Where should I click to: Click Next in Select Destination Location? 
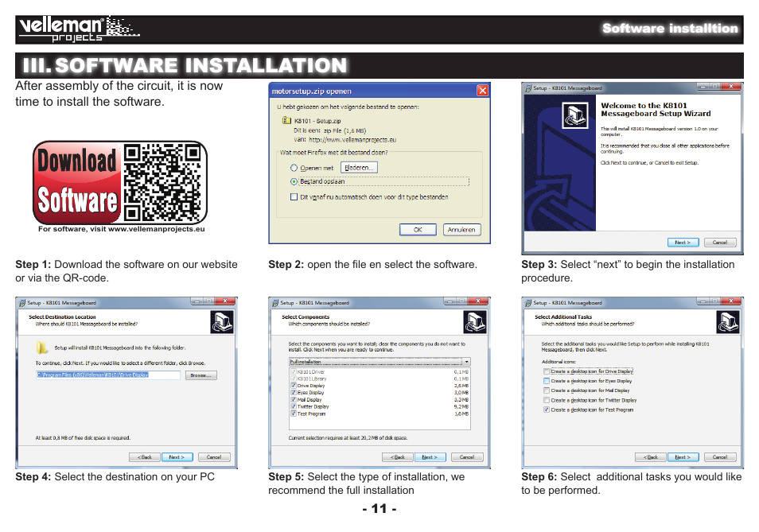(177, 457)
